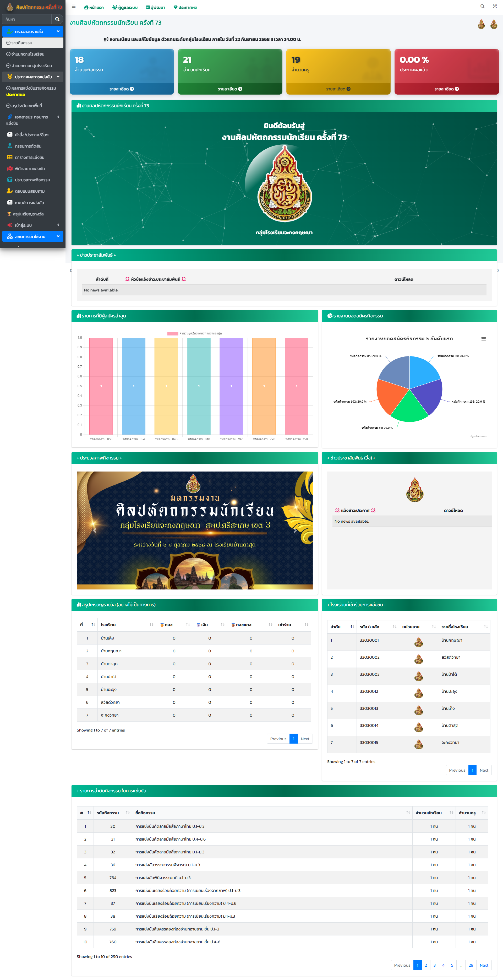The image size is (503, 980).
Task: Collapse the ตรวจสอบรายชื่อ section
Action: coord(32,31)
